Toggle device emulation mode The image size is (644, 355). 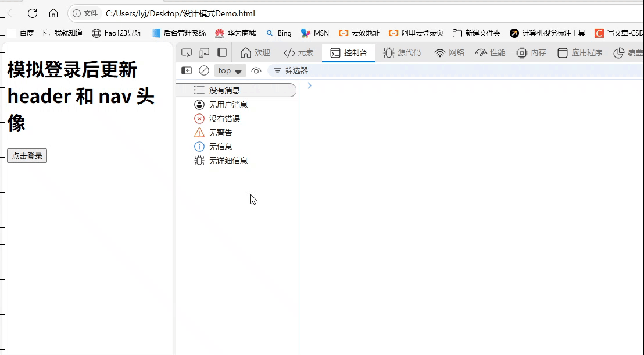pyautogui.click(x=204, y=52)
